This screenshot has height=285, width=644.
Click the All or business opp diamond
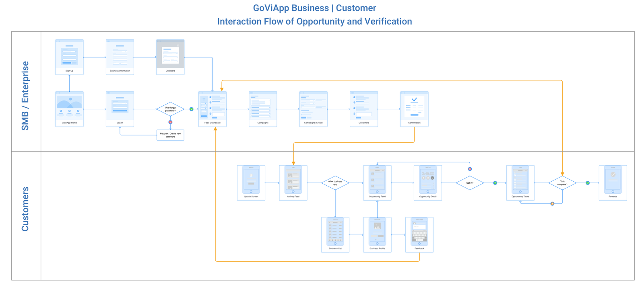(335, 183)
